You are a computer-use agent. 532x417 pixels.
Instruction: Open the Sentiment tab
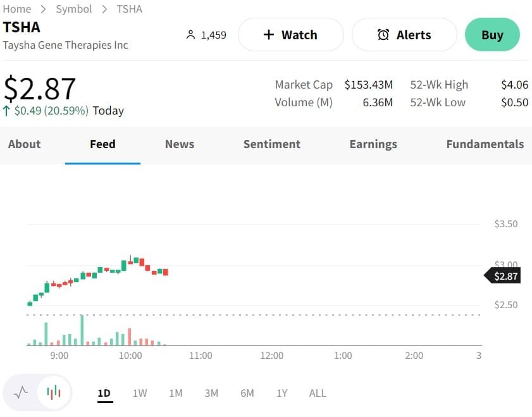point(272,144)
